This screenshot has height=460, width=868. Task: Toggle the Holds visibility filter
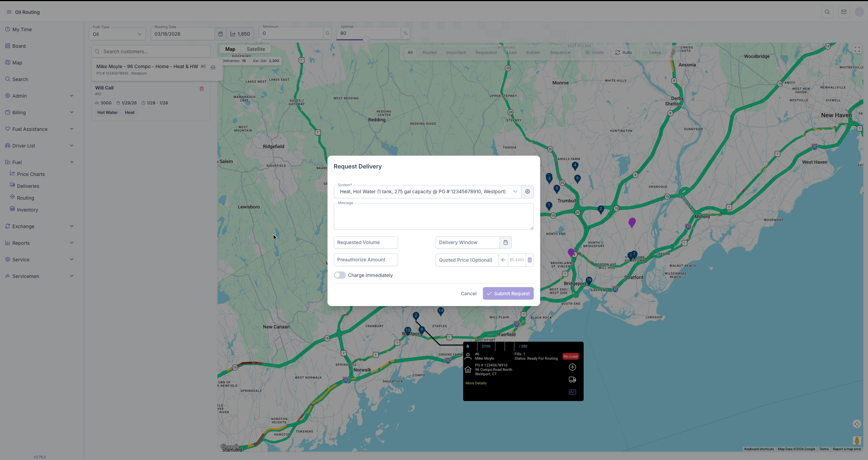coord(595,53)
